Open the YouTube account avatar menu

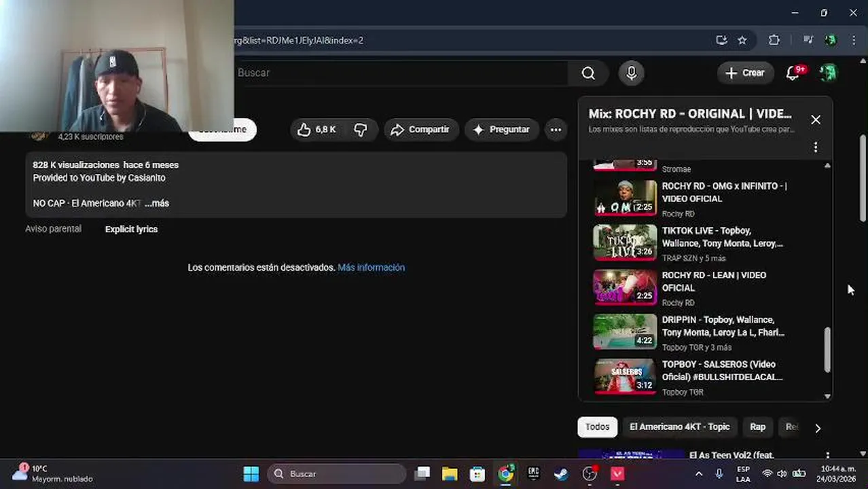click(827, 73)
